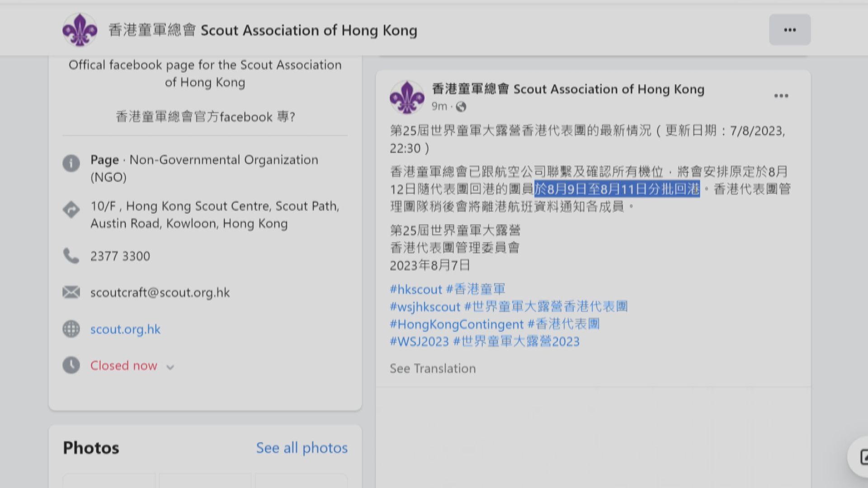This screenshot has width=868, height=488.
Task: Open the page header three-dots menu
Action: [x=790, y=30]
